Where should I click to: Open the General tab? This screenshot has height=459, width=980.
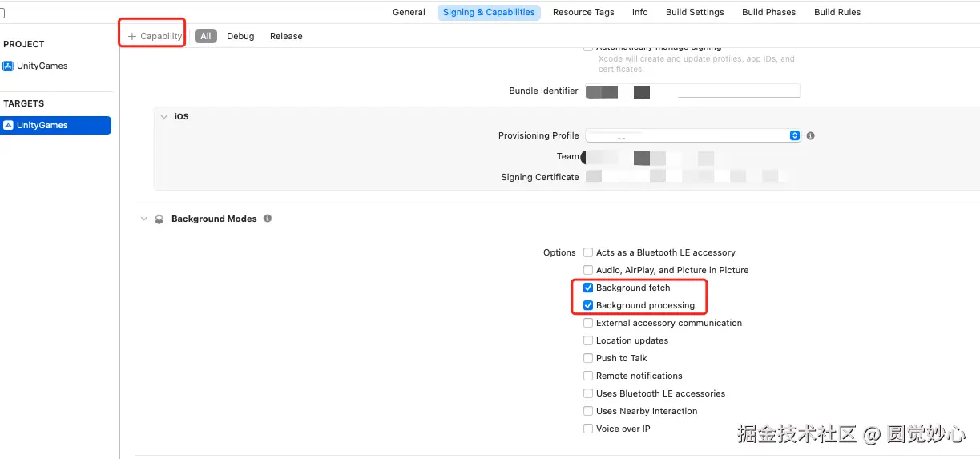coord(409,13)
